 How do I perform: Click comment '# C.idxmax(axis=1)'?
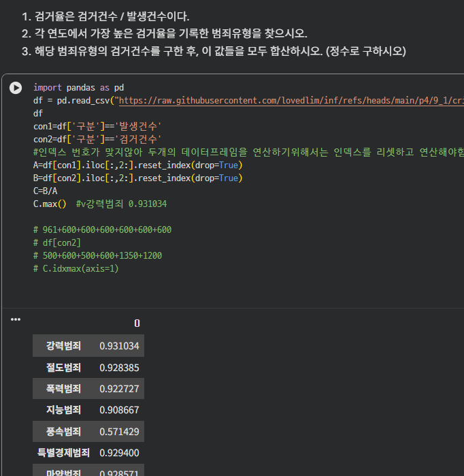[76, 269]
